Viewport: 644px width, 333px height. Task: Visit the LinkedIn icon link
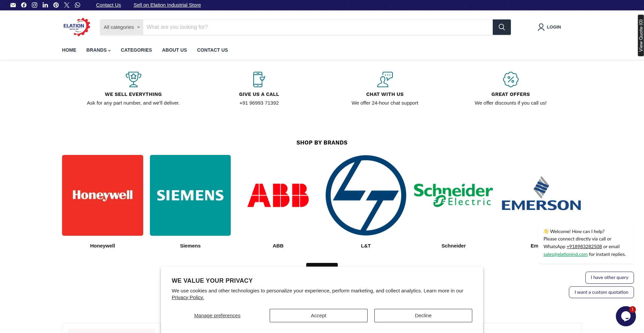[45, 5]
